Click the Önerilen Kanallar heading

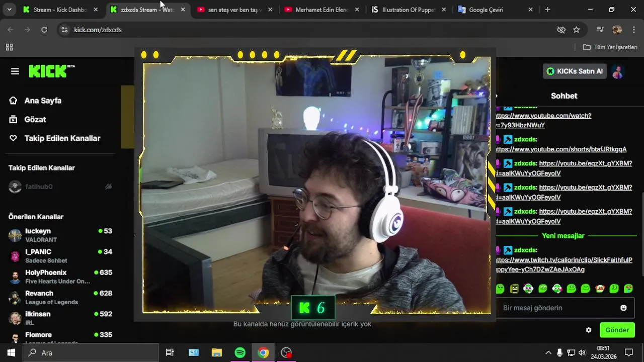(36, 217)
